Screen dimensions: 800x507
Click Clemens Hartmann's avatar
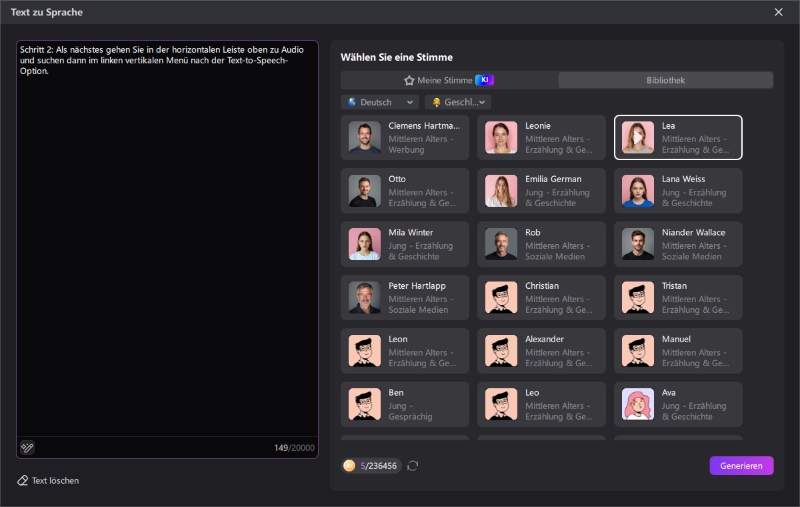[364, 137]
